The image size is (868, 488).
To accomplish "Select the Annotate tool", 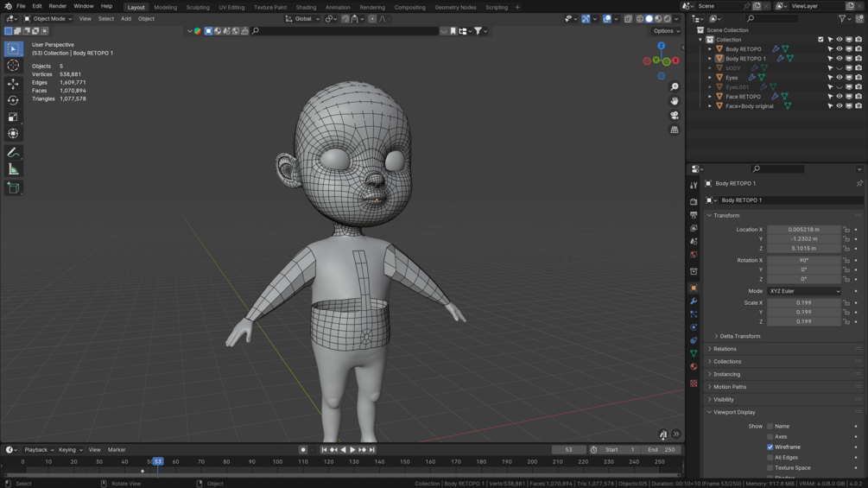I will tap(13, 152).
